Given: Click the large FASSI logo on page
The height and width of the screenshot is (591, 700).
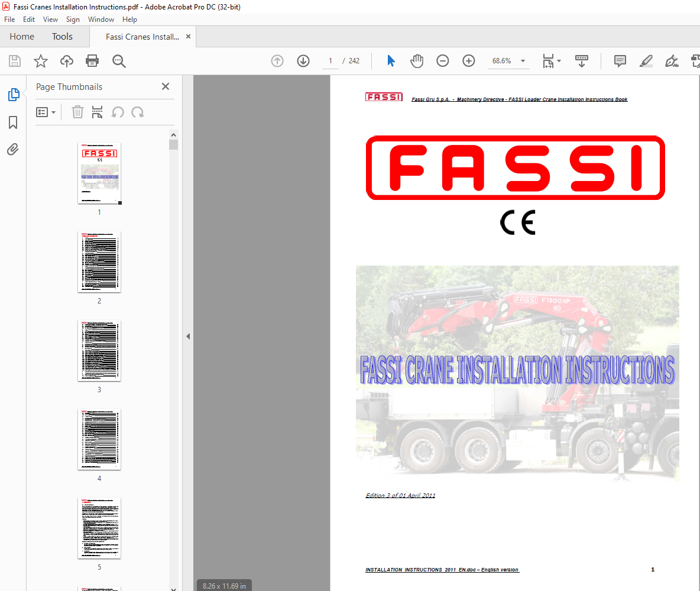Looking at the screenshot, I should point(515,167).
